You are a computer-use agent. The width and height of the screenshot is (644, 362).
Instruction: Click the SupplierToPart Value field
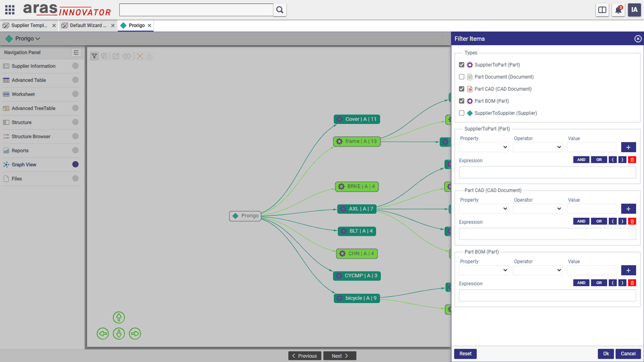(x=591, y=147)
